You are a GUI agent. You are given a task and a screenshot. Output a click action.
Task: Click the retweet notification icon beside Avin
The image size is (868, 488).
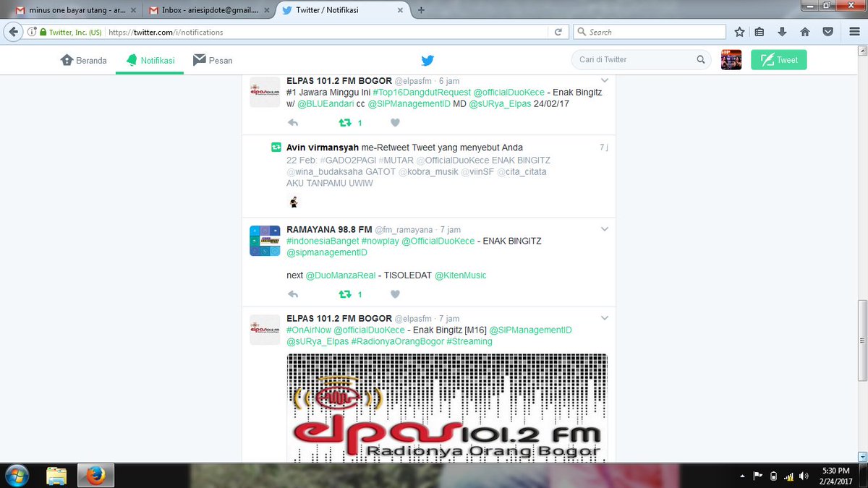click(276, 147)
